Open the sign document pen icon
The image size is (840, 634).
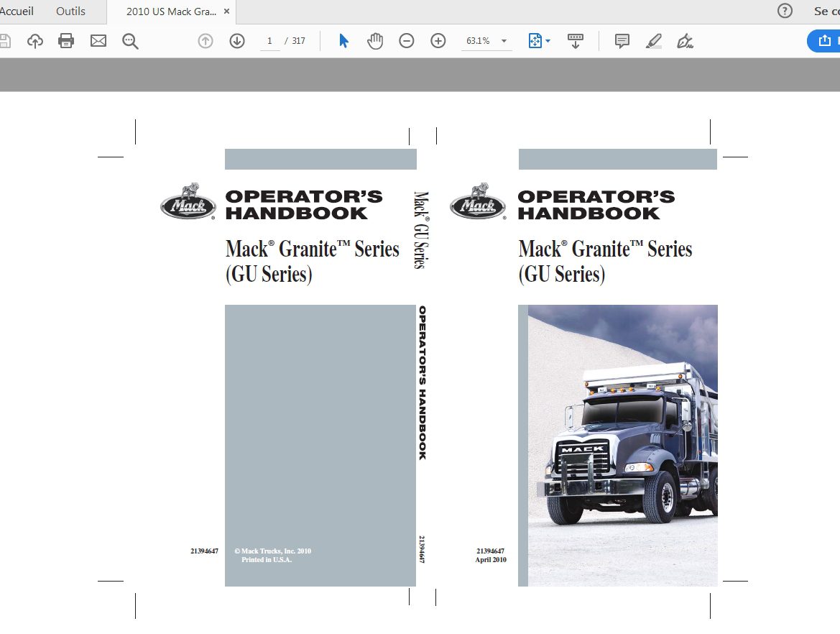tap(685, 41)
